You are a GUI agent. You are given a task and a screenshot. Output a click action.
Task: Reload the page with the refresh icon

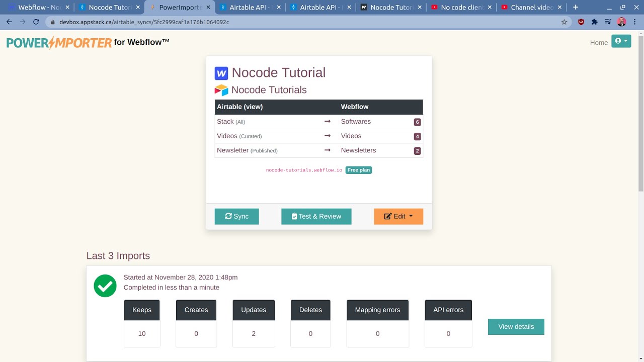point(36,22)
